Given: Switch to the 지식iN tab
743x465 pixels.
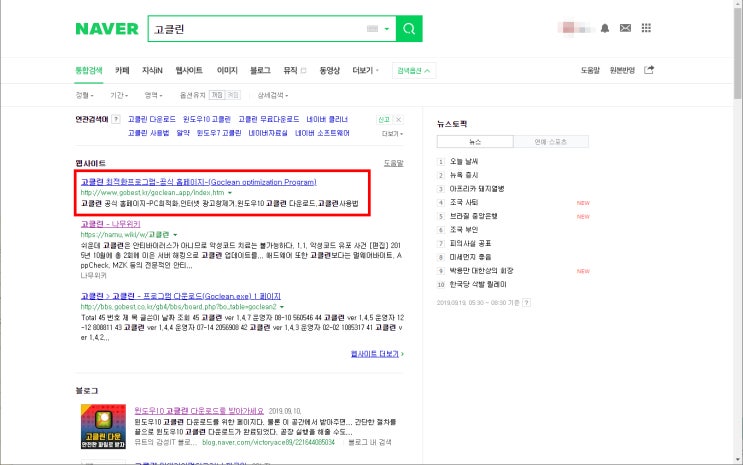Looking at the screenshot, I should [x=152, y=71].
